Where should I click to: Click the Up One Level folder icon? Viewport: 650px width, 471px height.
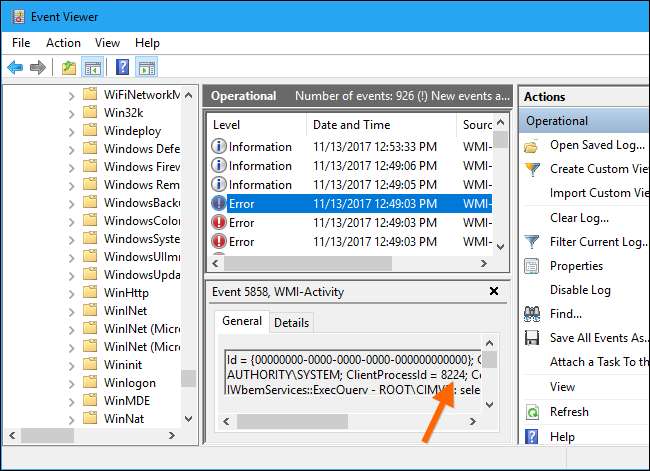[68, 67]
